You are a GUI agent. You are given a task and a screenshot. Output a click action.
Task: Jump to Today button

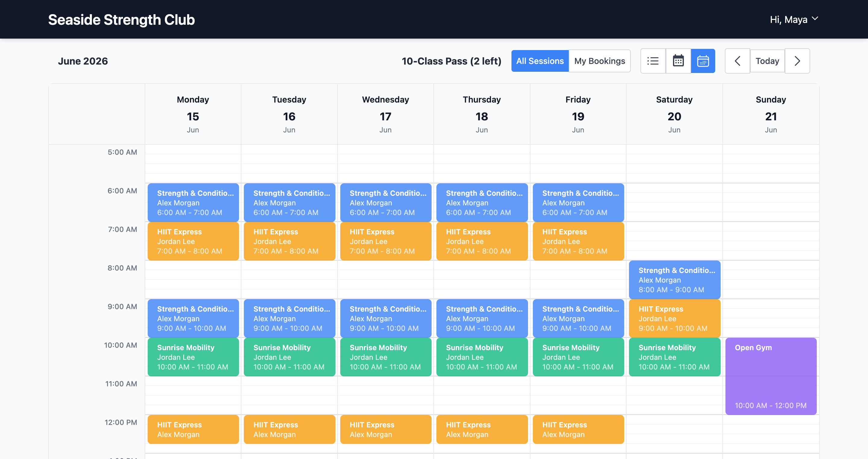click(x=767, y=61)
